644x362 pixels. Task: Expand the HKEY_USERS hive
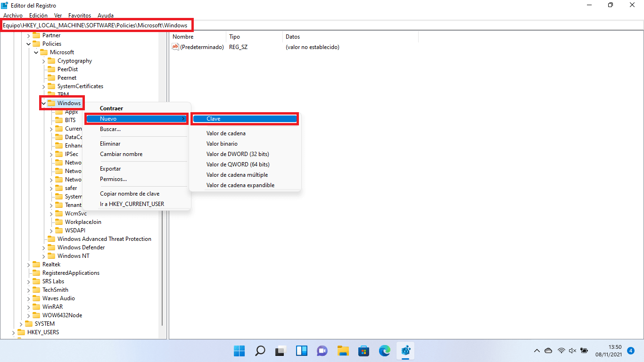[14, 332]
